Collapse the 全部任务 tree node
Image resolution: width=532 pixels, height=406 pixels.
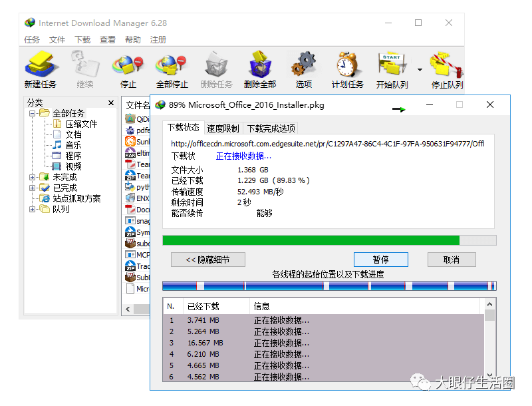click(32, 113)
